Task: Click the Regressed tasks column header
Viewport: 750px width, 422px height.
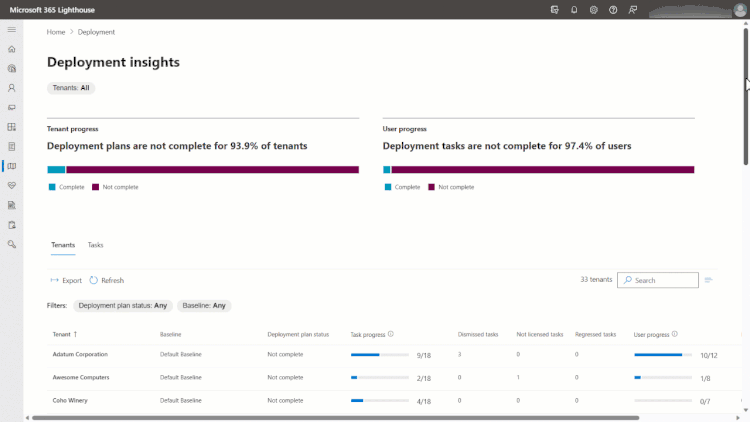Action: 596,334
